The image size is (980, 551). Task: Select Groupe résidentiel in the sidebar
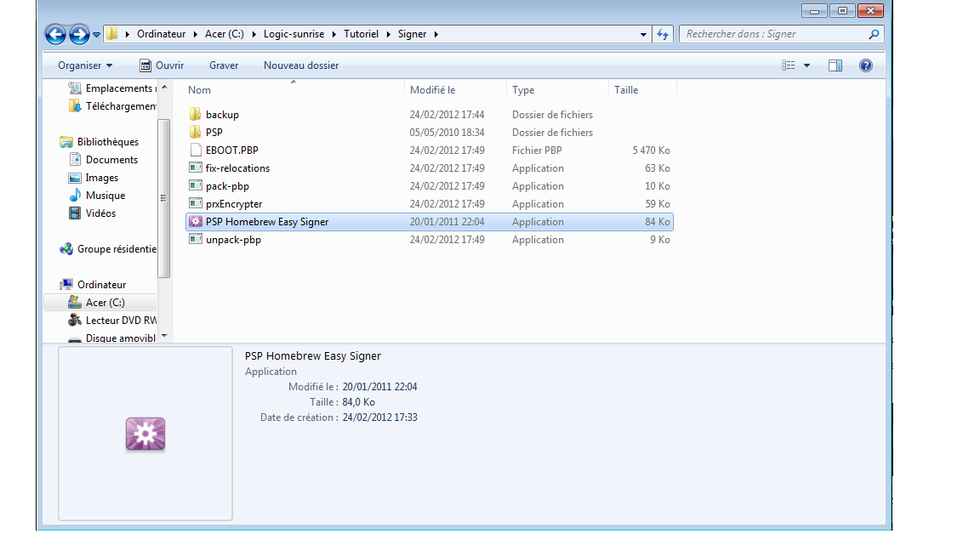click(x=108, y=248)
